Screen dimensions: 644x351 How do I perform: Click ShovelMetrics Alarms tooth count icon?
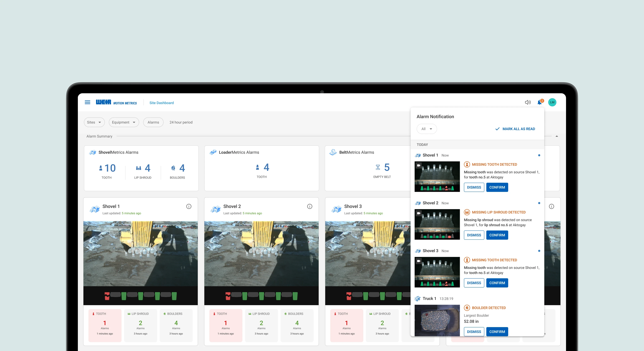[x=101, y=168]
